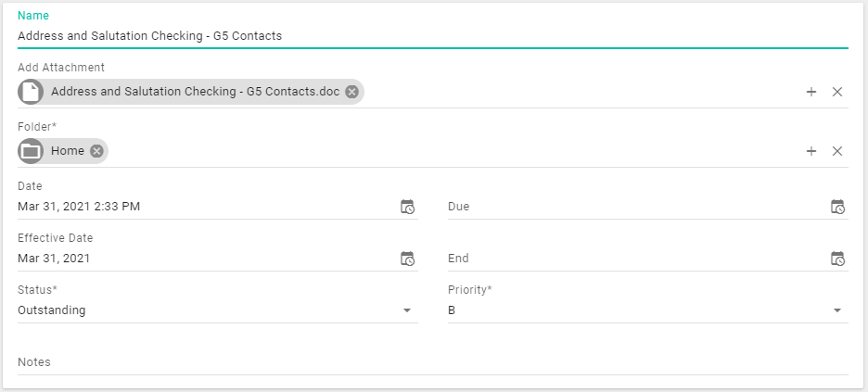This screenshot has width=868, height=392.
Task: Open calendar picker for End field
Action: [837, 259]
